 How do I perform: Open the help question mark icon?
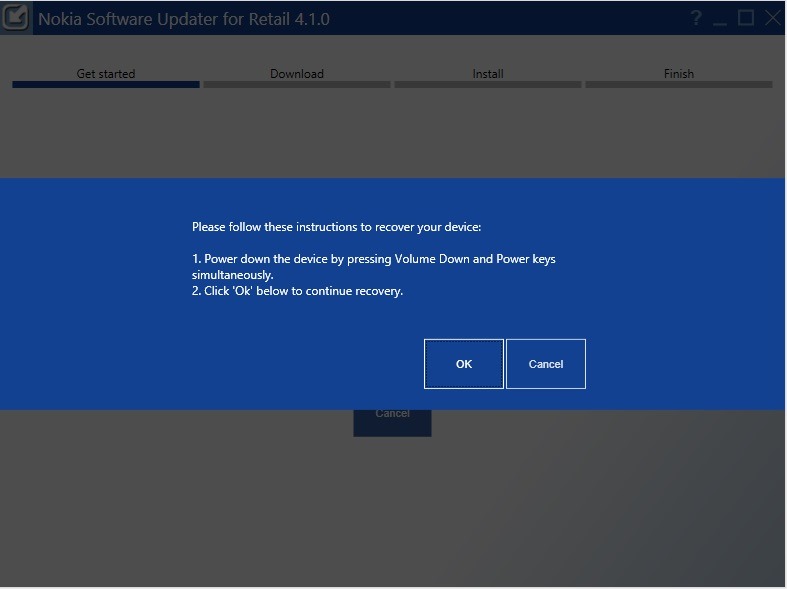(696, 18)
